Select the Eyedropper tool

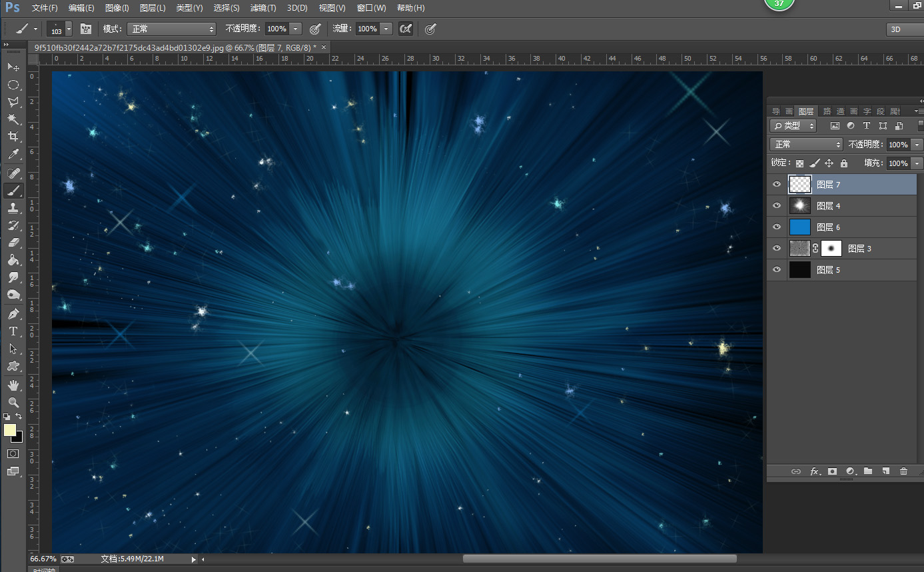[13, 155]
